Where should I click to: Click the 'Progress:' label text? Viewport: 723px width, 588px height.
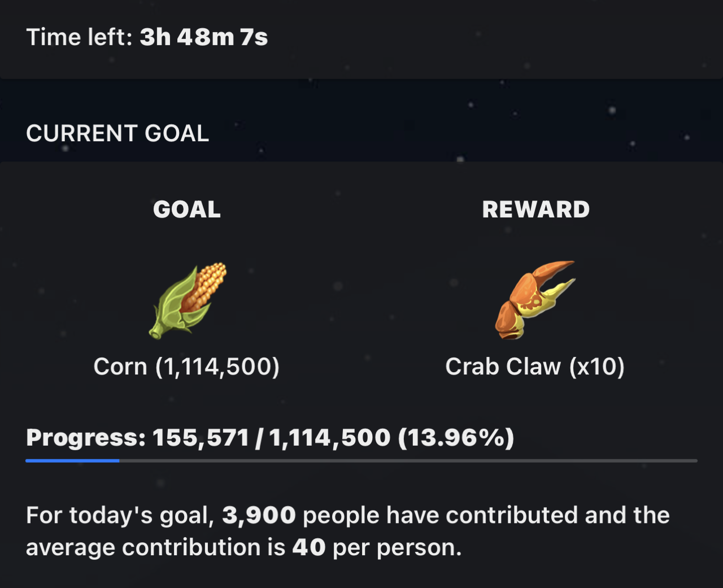point(86,438)
